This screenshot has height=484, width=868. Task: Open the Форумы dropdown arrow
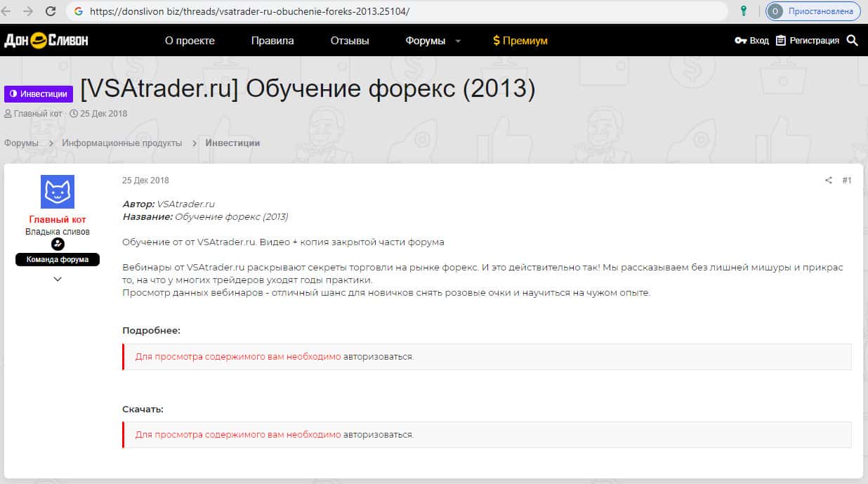click(458, 41)
